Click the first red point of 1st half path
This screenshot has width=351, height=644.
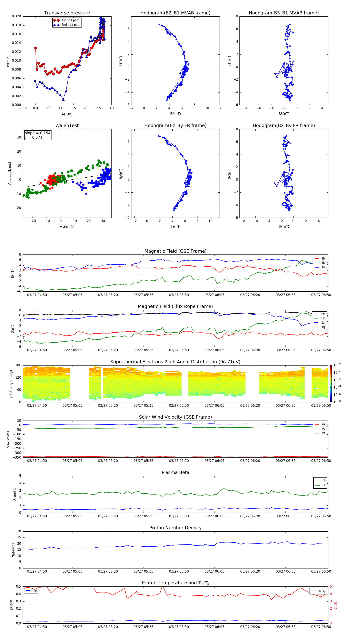coord(35,48)
